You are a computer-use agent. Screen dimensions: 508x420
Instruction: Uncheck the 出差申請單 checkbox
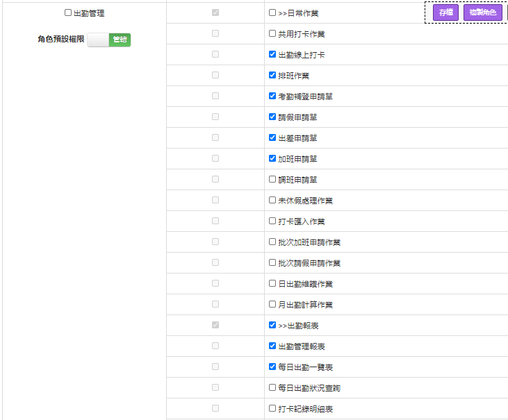[x=272, y=137]
